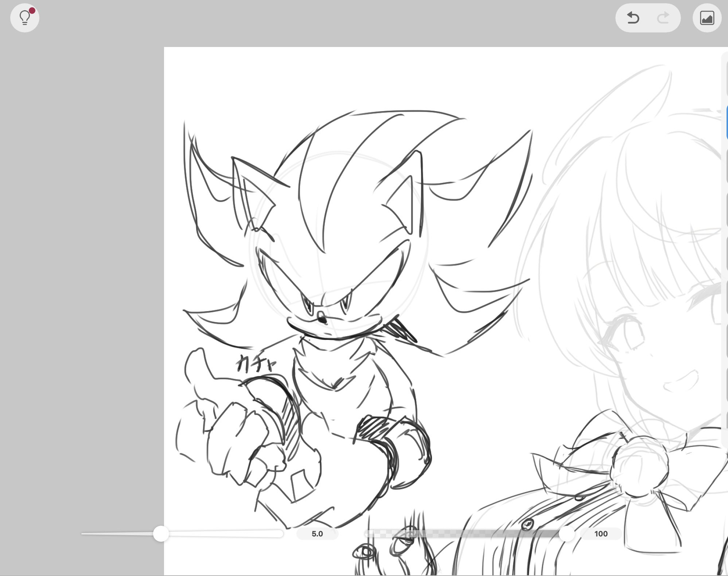Undo the last stroke
The height and width of the screenshot is (576, 728).
click(633, 18)
